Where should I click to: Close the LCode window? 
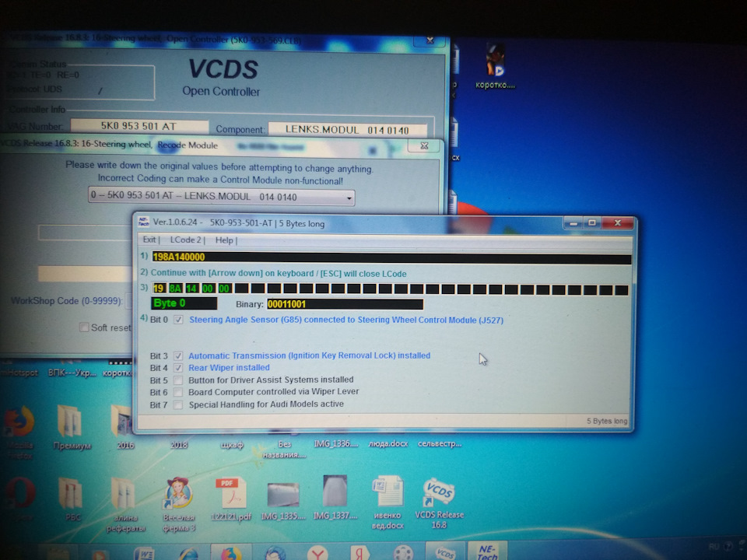[x=617, y=223]
